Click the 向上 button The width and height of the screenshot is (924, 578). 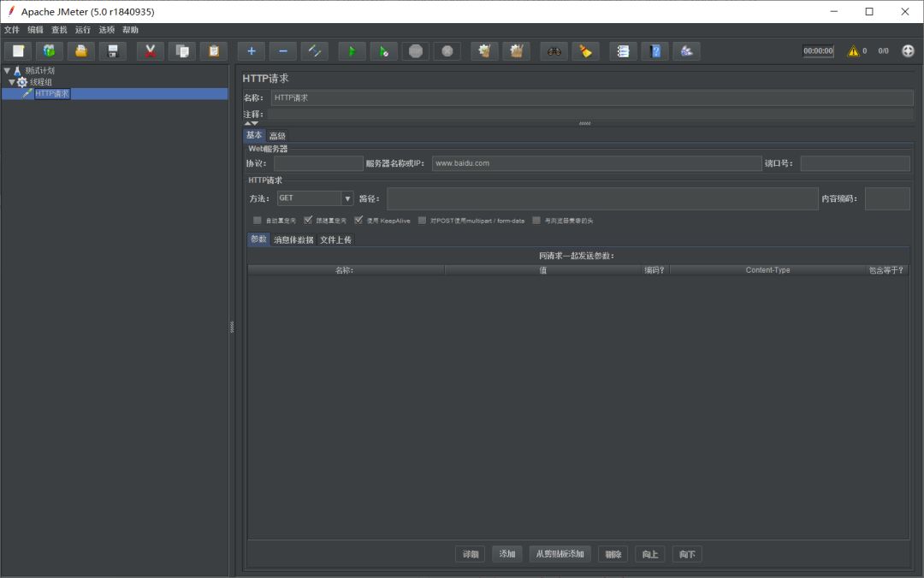click(x=650, y=554)
